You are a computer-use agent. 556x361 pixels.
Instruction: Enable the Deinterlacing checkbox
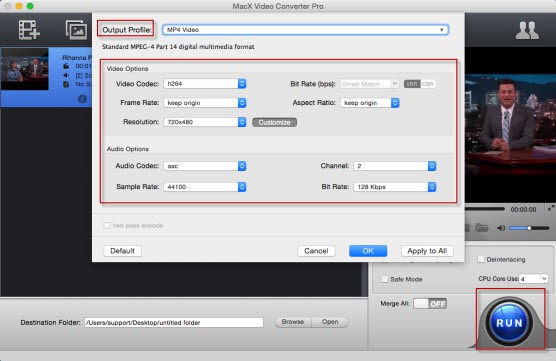[481, 259]
